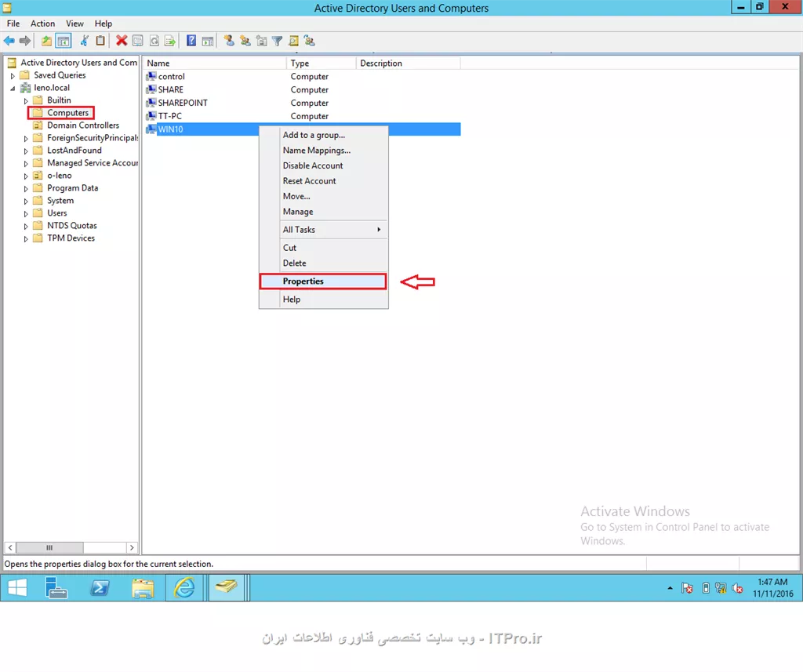
Task: Expand the o-leno organizational unit
Action: [26, 176]
